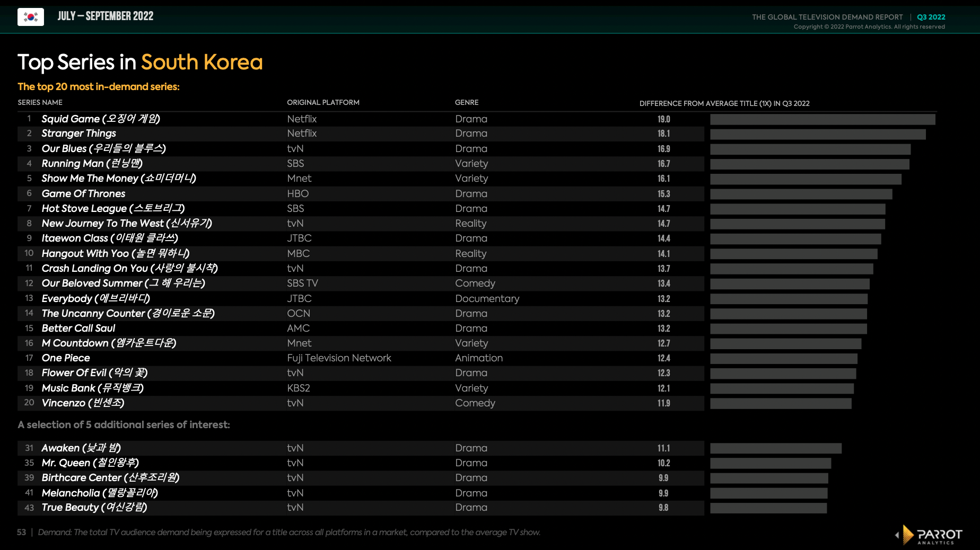Image resolution: width=980 pixels, height=550 pixels.
Task: Select the 'Everybody' series name
Action: coord(96,298)
